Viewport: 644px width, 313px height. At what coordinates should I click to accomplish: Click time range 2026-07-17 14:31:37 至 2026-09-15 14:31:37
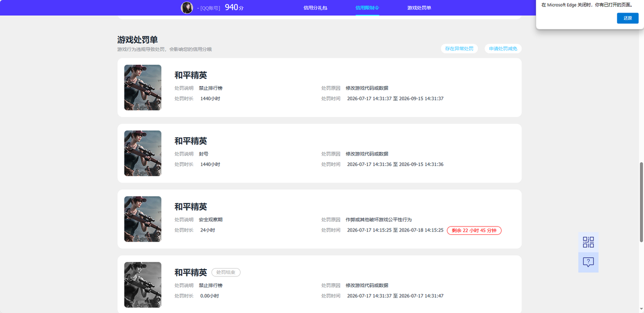point(395,99)
